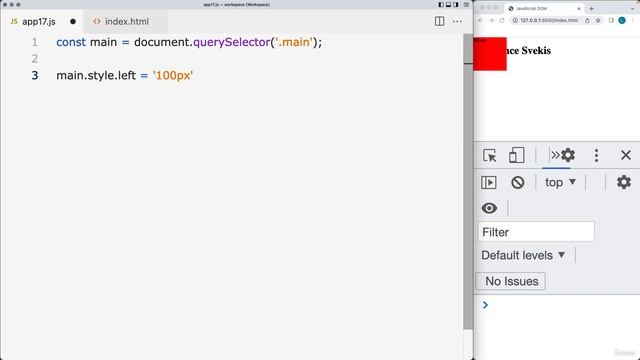The width and height of the screenshot is (640, 360).
Task: Place cursor on querySelector in line 1
Action: coord(231,42)
